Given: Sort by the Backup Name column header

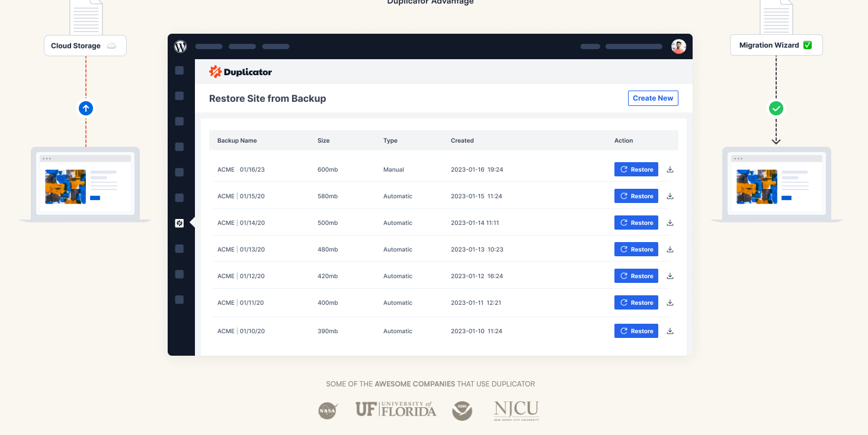Looking at the screenshot, I should coord(237,141).
